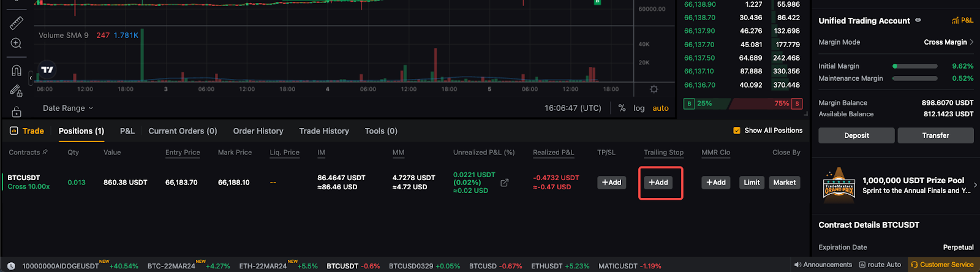The width and height of the screenshot is (980, 272).
Task: Click the Deposit button
Action: 856,135
